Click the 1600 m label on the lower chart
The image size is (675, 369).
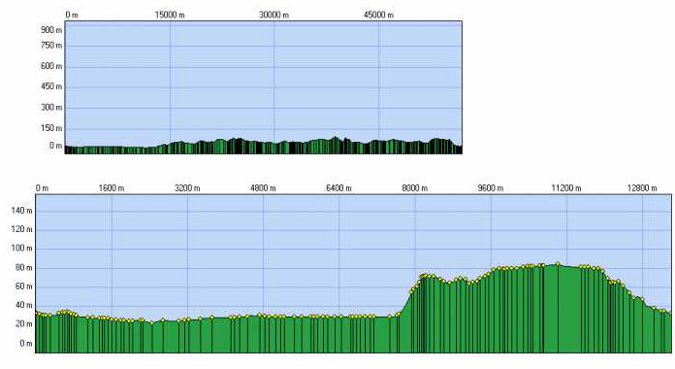click(111, 188)
